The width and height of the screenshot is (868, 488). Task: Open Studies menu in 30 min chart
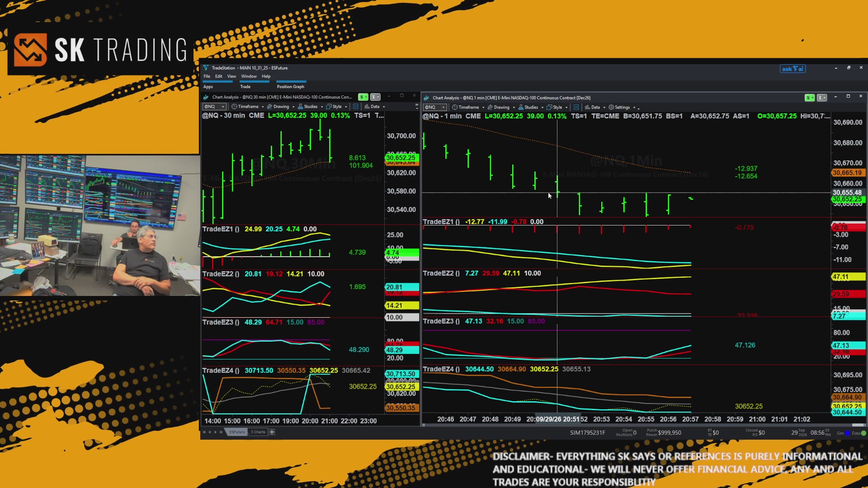coord(310,107)
